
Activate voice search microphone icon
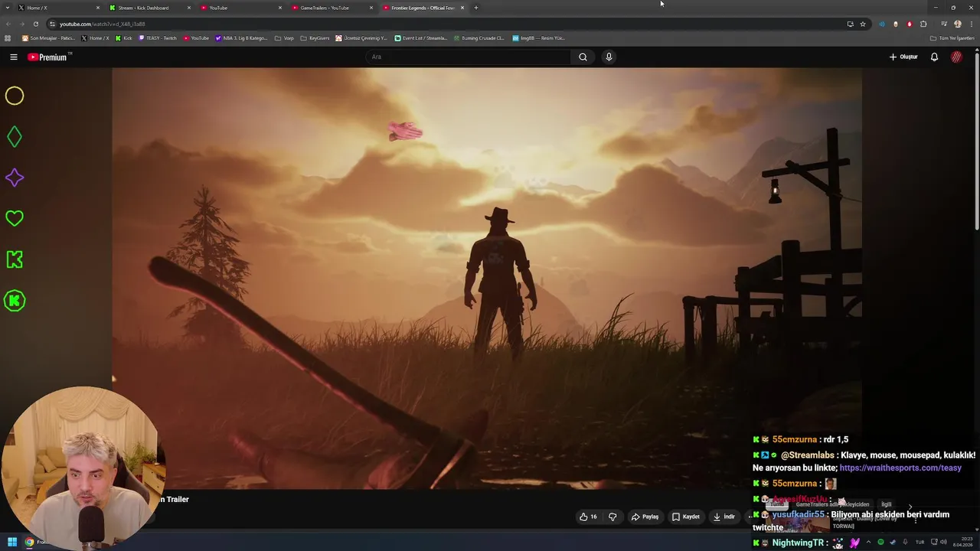[x=609, y=57]
